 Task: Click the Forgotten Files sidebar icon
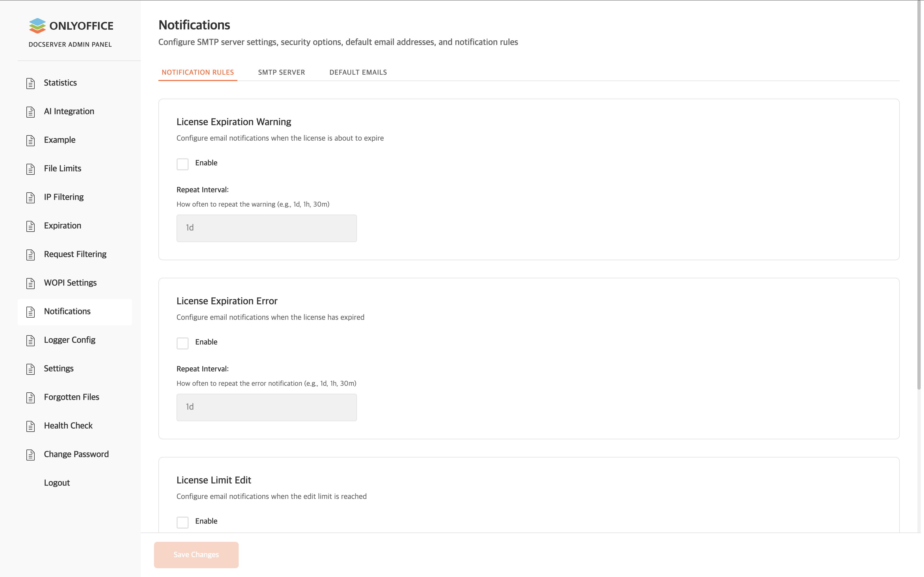[31, 397]
